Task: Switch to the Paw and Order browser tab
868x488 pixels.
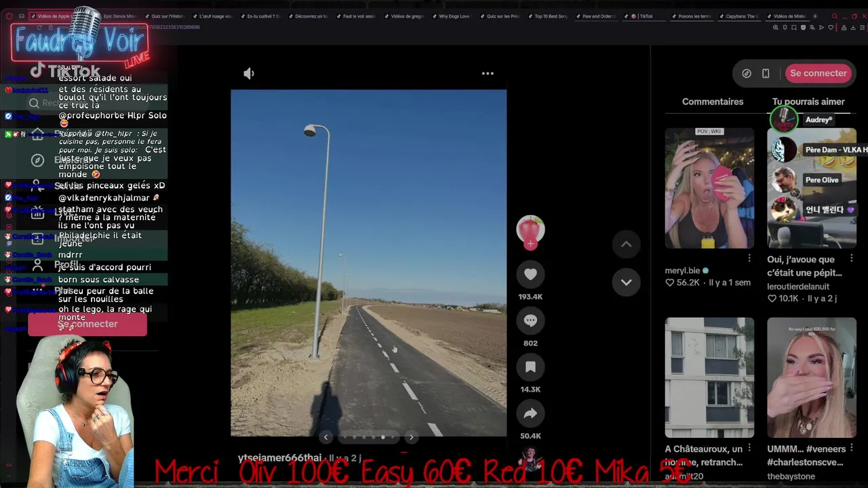Action: (x=595, y=16)
